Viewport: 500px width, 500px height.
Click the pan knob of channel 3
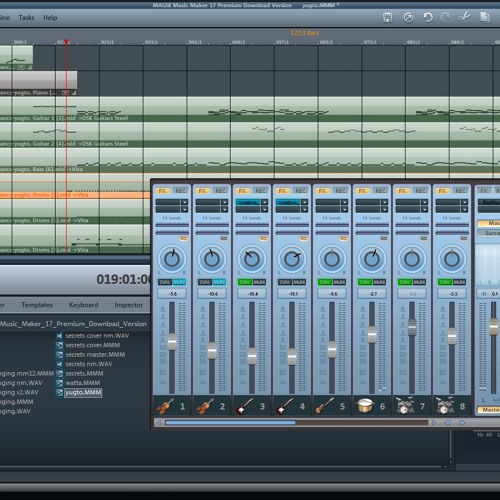click(252, 259)
